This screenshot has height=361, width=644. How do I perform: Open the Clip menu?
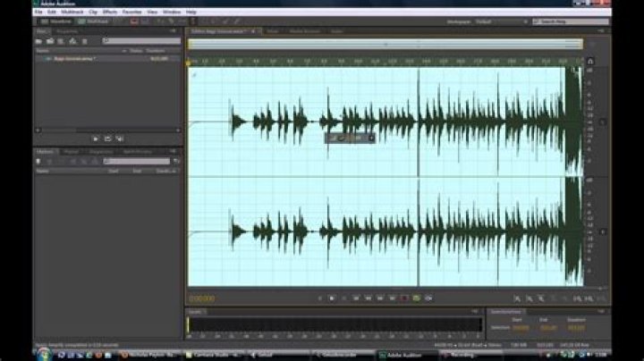93,12
